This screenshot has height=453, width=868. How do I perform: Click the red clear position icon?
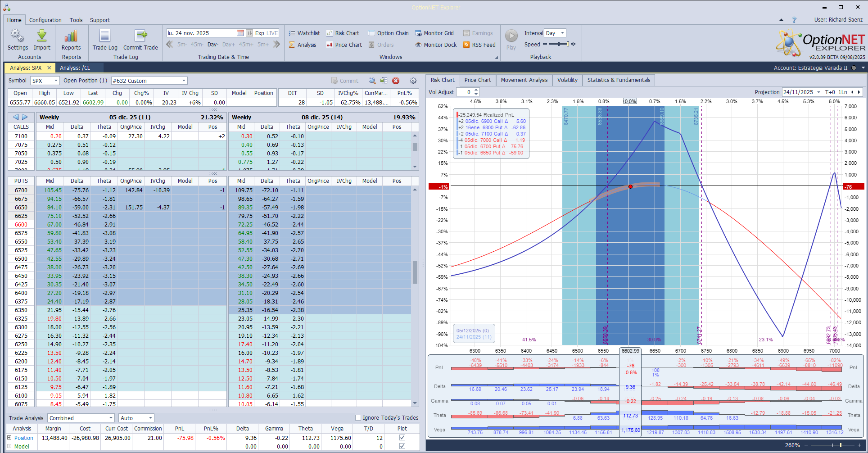pos(396,81)
